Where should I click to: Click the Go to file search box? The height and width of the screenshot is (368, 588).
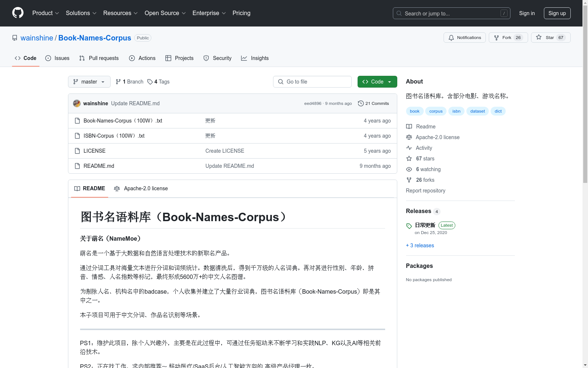[x=312, y=82]
